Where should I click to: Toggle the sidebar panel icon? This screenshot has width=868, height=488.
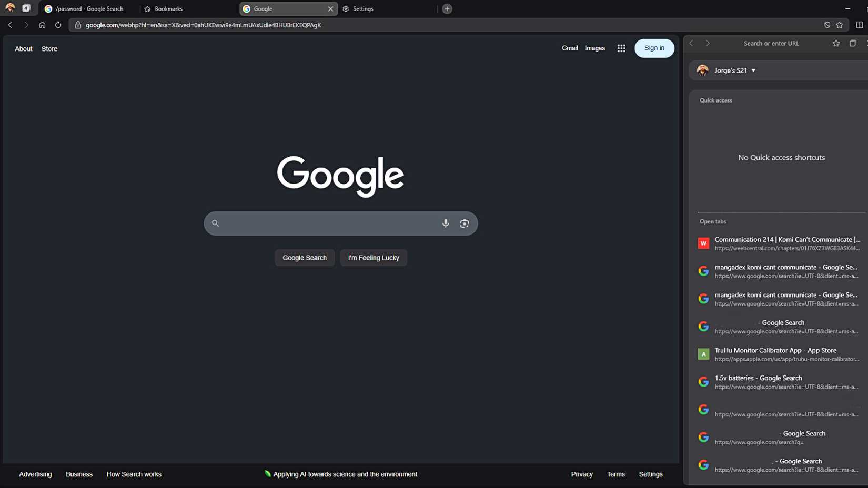(x=859, y=25)
